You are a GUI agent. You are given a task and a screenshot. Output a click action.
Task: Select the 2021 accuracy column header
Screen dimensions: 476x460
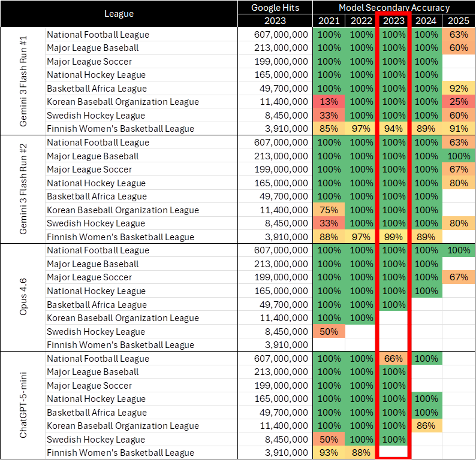[329, 20]
